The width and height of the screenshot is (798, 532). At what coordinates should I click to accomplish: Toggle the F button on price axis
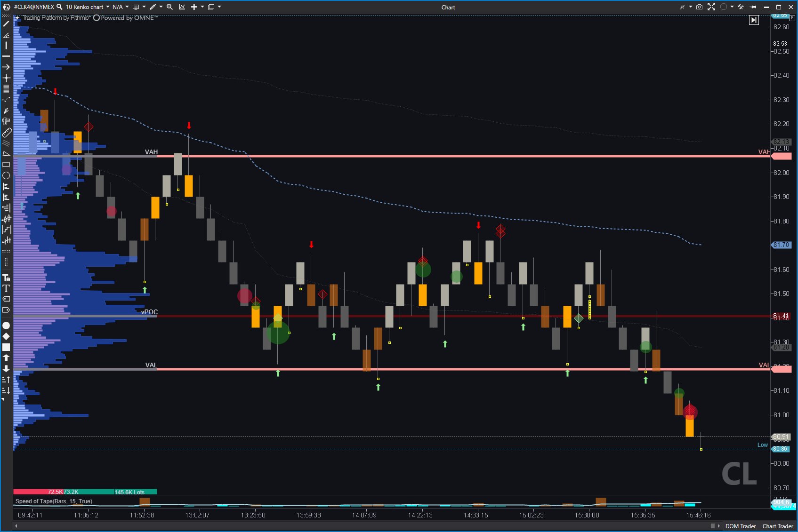click(x=792, y=18)
